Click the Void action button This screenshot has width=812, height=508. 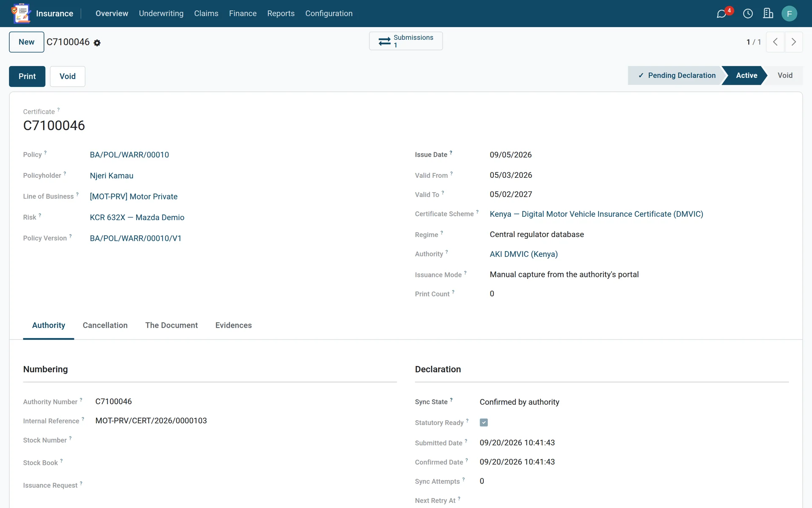[x=68, y=76]
